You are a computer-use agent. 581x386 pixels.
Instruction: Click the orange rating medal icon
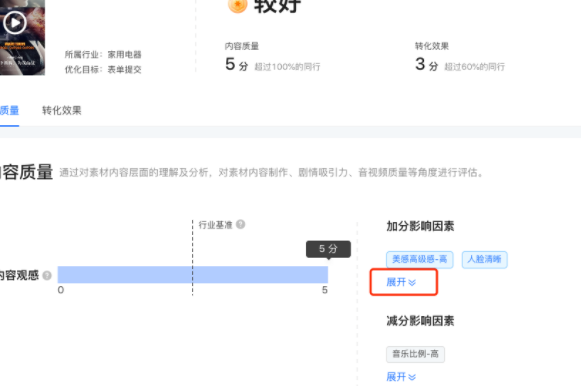238,5
